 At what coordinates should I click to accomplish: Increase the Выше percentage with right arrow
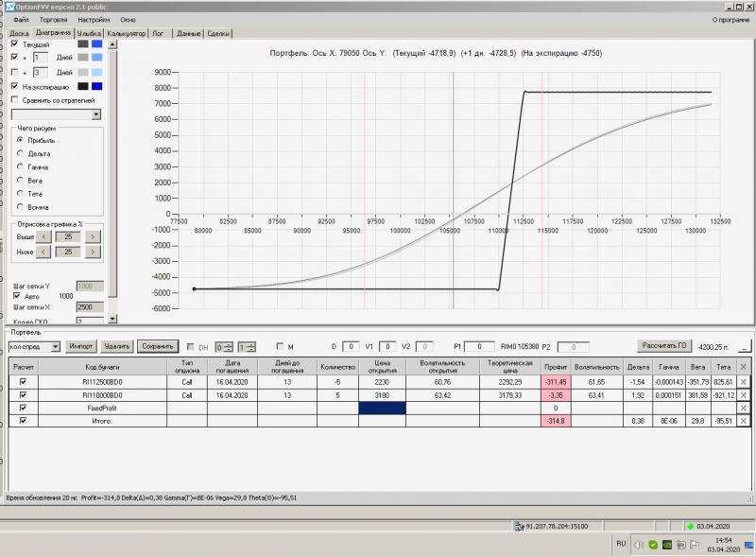93,236
